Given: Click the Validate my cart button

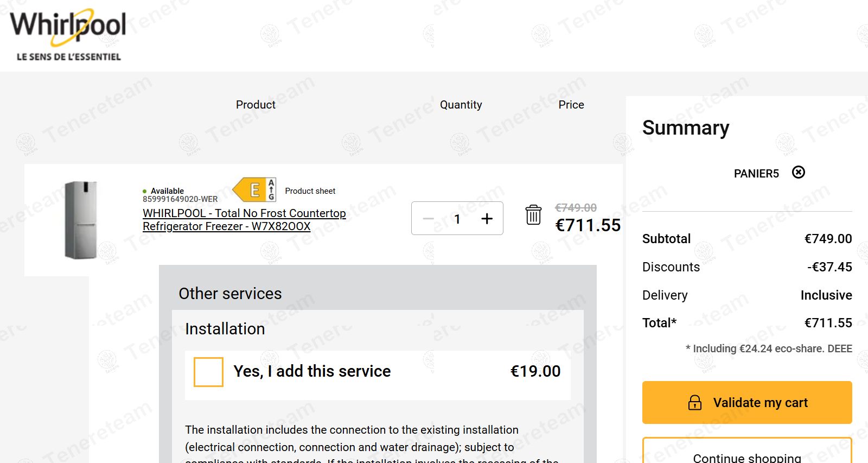Looking at the screenshot, I should coord(747,403).
